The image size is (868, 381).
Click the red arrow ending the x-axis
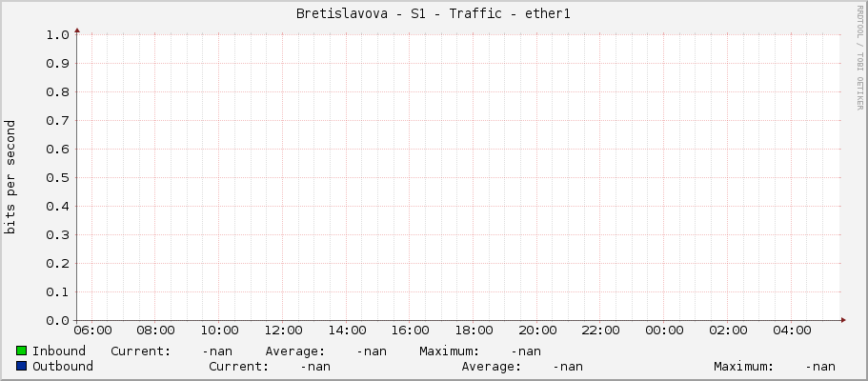tap(843, 320)
